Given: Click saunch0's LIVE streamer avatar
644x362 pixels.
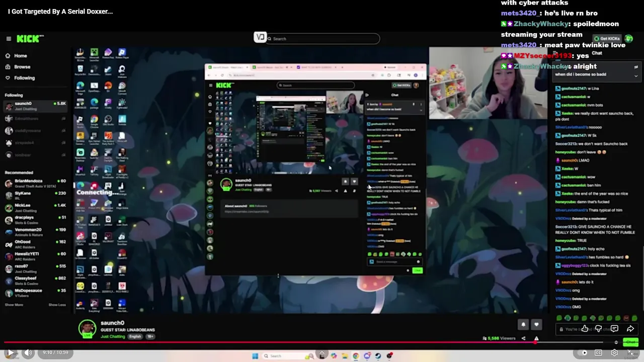Looking at the screenshot, I should tap(87, 329).
